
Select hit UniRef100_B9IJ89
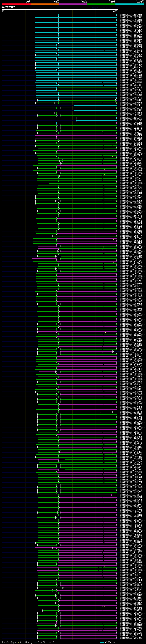[131, 118]
